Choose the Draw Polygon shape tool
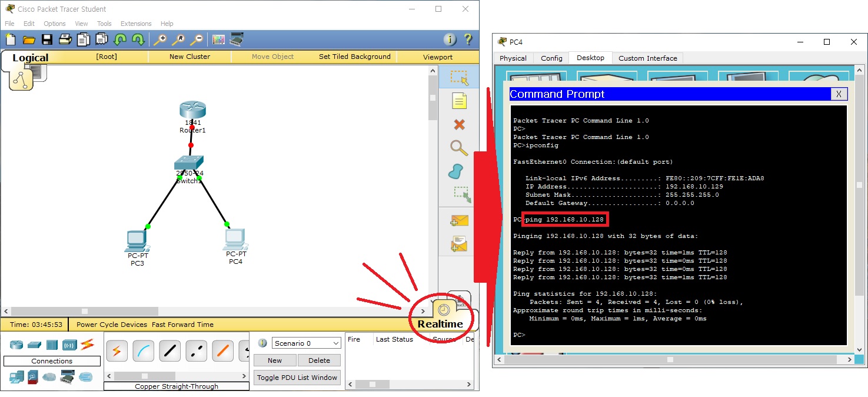The height and width of the screenshot is (397, 868). click(457, 171)
